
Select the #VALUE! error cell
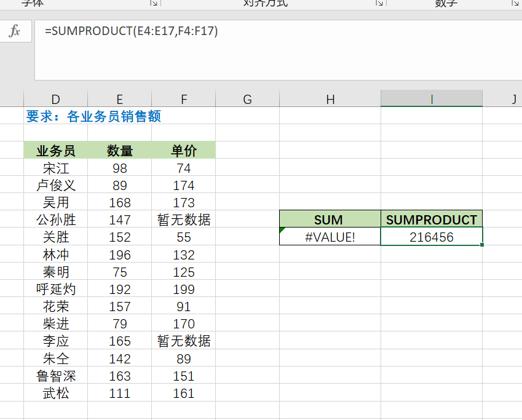pos(330,237)
